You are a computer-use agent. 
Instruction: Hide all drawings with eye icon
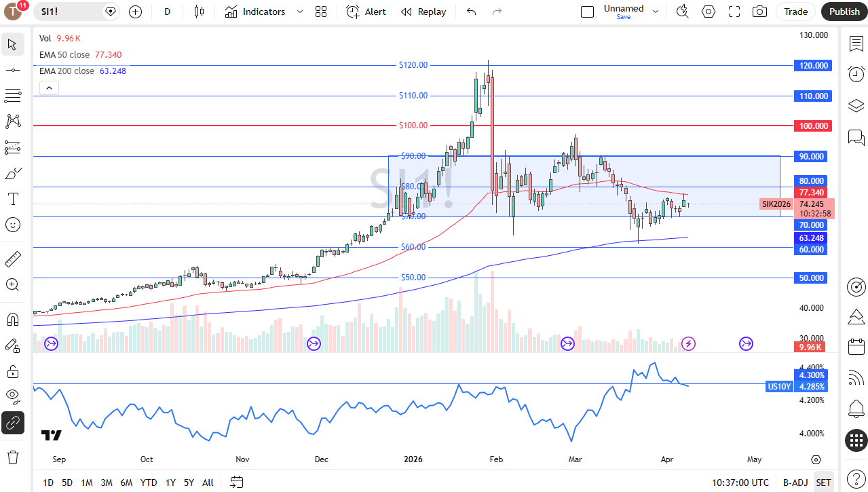pos(12,396)
